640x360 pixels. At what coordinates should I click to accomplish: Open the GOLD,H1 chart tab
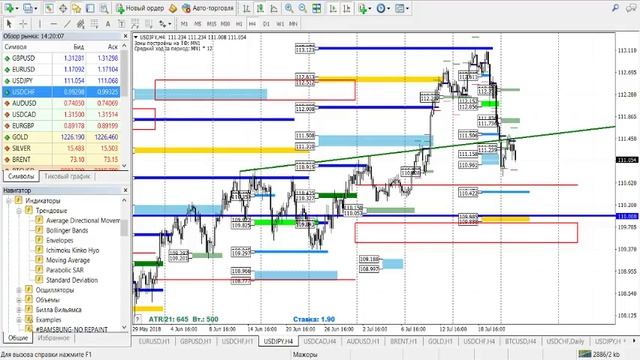pos(440,341)
